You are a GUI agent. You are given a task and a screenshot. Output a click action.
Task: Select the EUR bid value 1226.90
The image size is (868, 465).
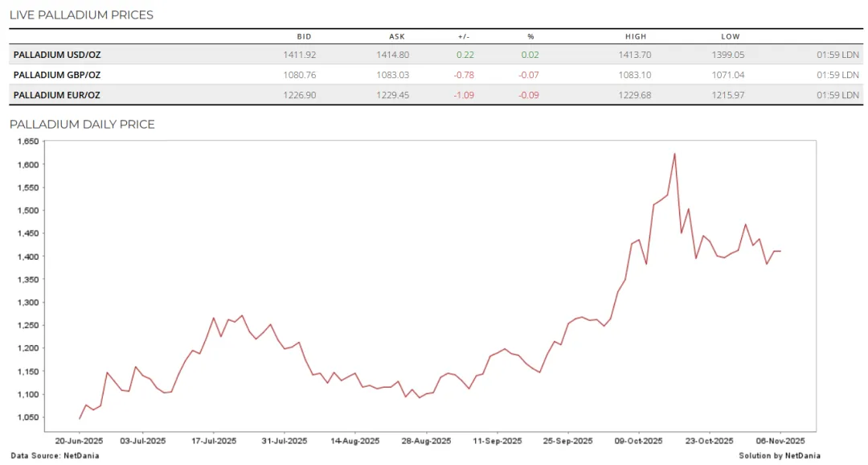point(300,95)
